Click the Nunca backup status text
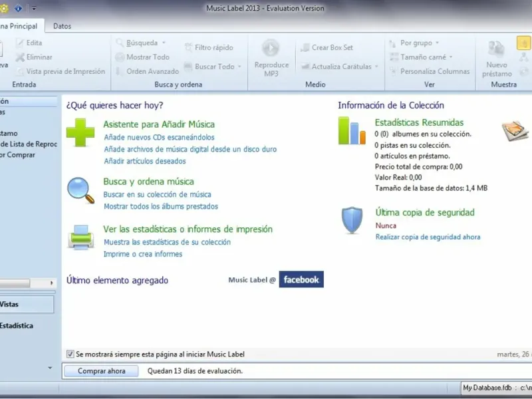This screenshot has width=532, height=399. pos(386,225)
